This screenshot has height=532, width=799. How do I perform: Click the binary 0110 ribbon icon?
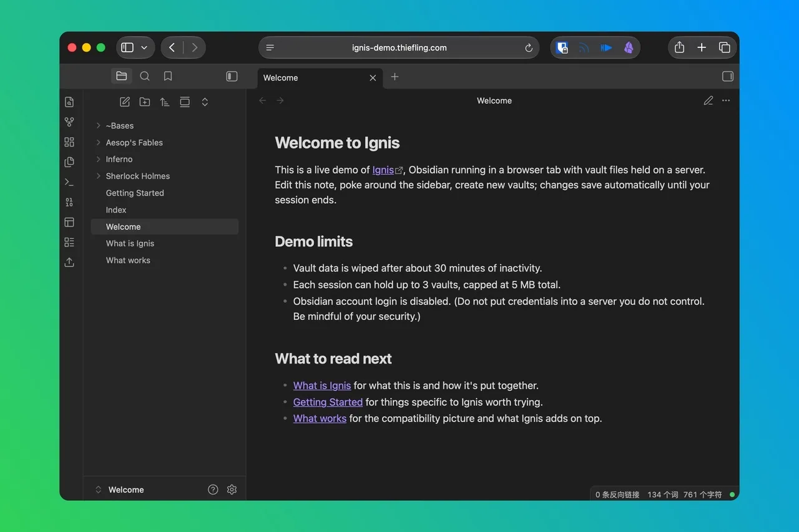(69, 202)
